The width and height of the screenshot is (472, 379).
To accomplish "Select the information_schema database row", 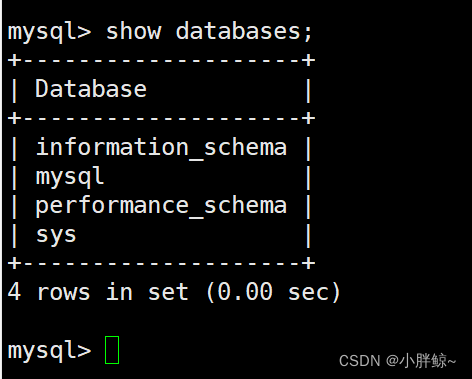I will (x=161, y=147).
